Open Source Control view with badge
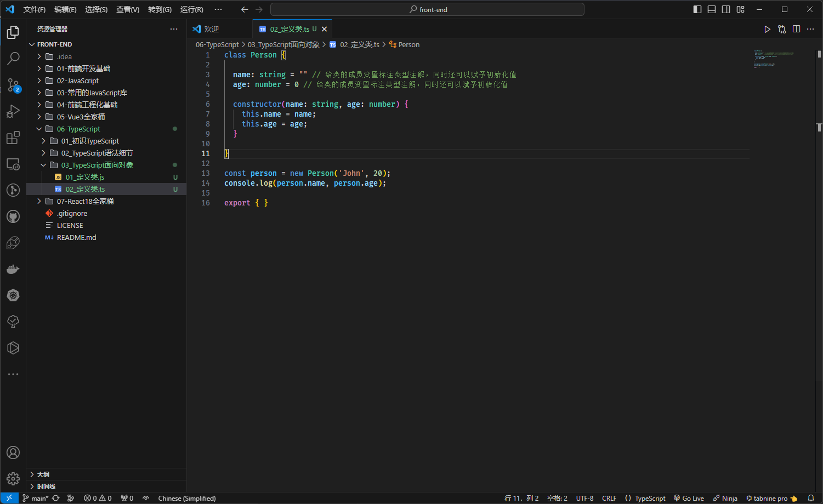 13,84
